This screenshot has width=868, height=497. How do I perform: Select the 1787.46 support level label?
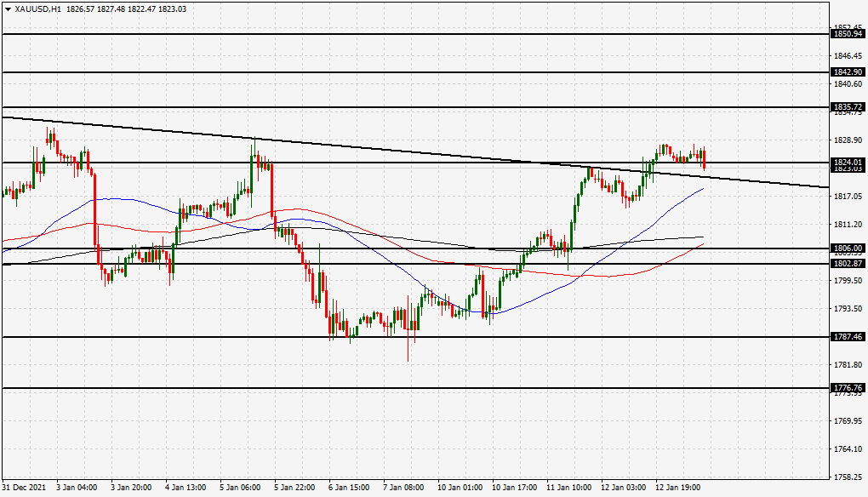pyautogui.click(x=848, y=337)
